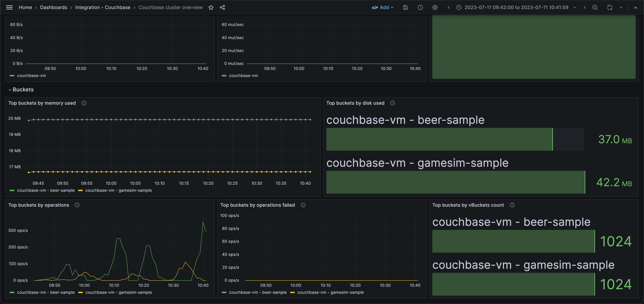Open dashboard settings gear icon
Viewport: 644px width, 304px height.
pos(435,8)
